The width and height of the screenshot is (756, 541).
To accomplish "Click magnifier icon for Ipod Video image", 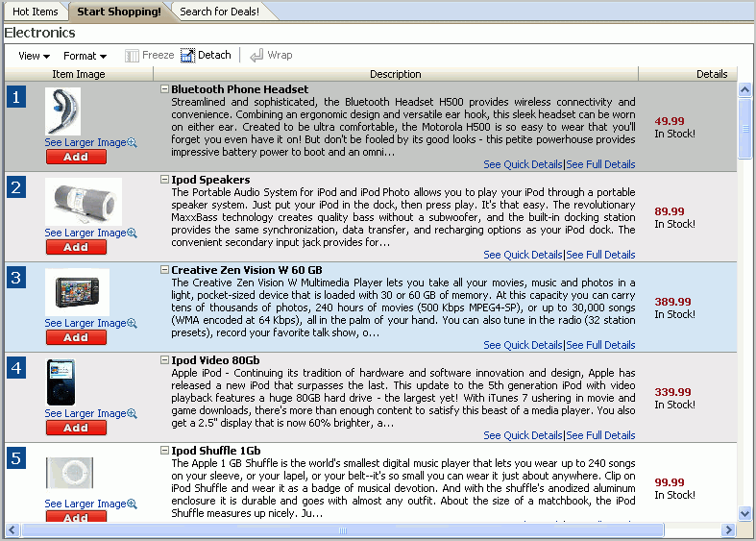I will [x=133, y=414].
